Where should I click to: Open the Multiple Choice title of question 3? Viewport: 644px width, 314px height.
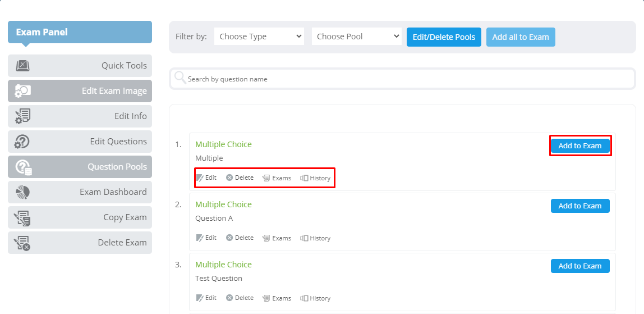pyautogui.click(x=223, y=265)
